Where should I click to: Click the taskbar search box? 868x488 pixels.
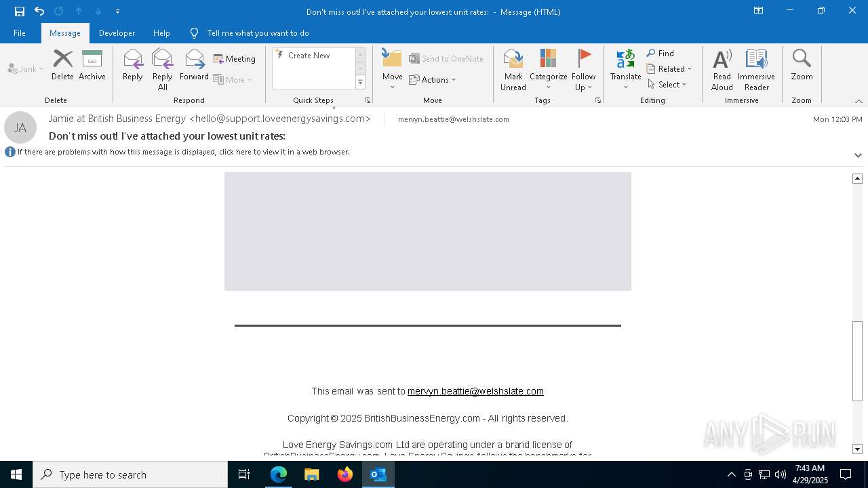pyautogui.click(x=130, y=474)
